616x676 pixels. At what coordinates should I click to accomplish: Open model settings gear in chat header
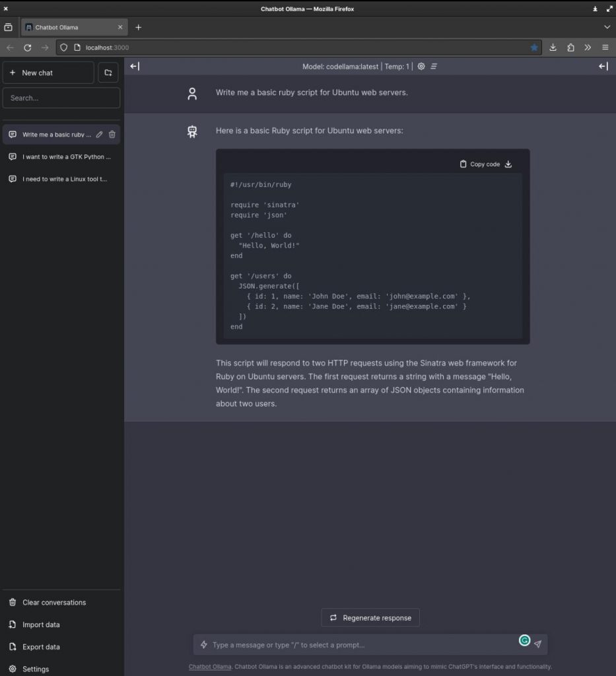coord(421,67)
